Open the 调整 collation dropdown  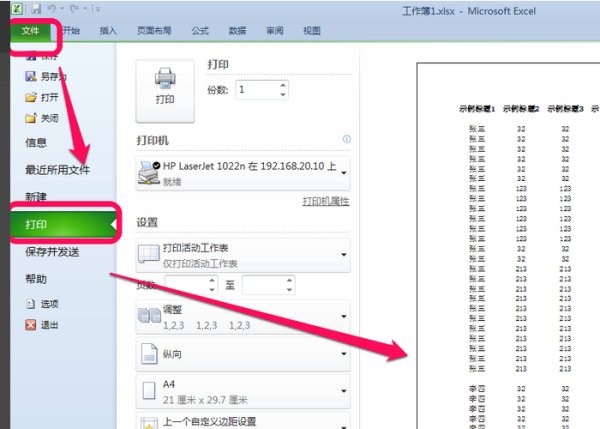[243, 317]
